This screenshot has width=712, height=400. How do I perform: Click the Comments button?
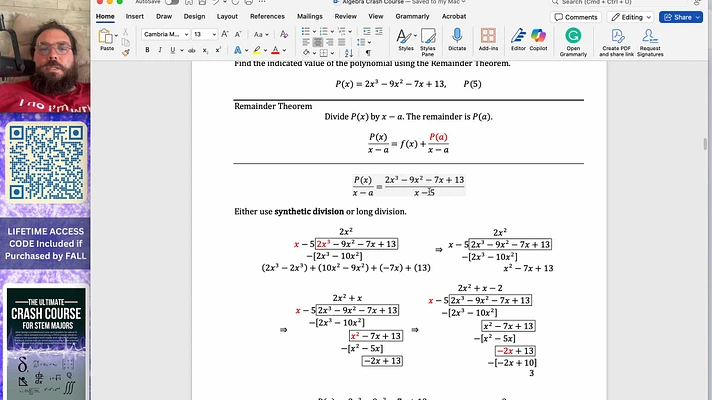coord(576,17)
